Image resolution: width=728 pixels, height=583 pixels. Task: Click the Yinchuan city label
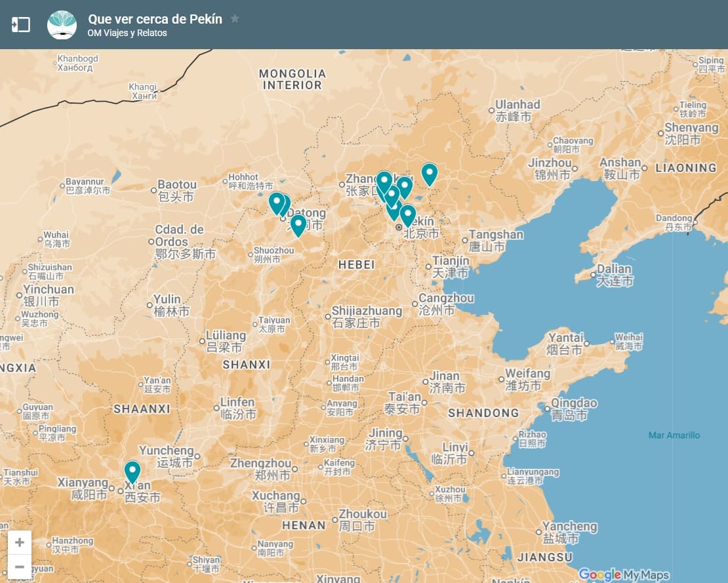(x=49, y=295)
